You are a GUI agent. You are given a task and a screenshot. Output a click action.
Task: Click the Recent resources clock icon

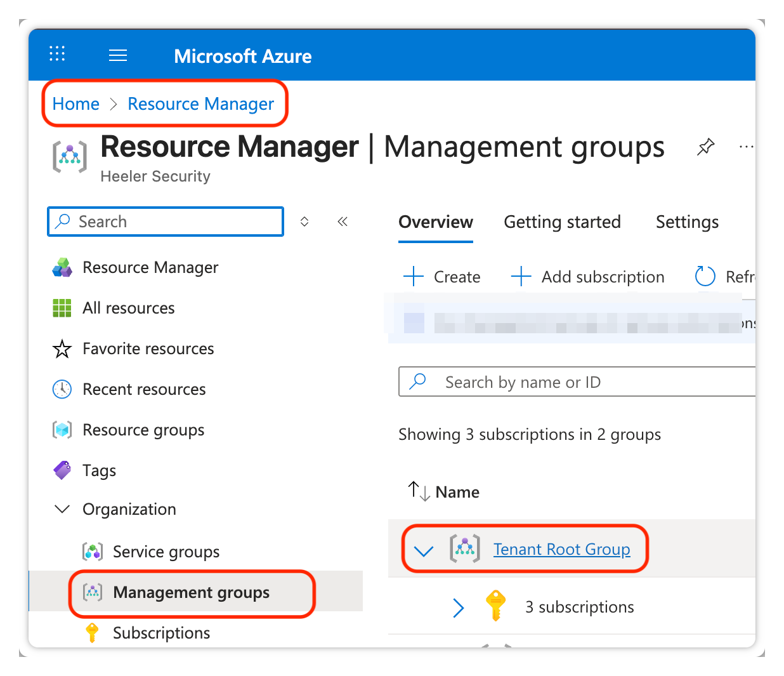[x=62, y=389]
